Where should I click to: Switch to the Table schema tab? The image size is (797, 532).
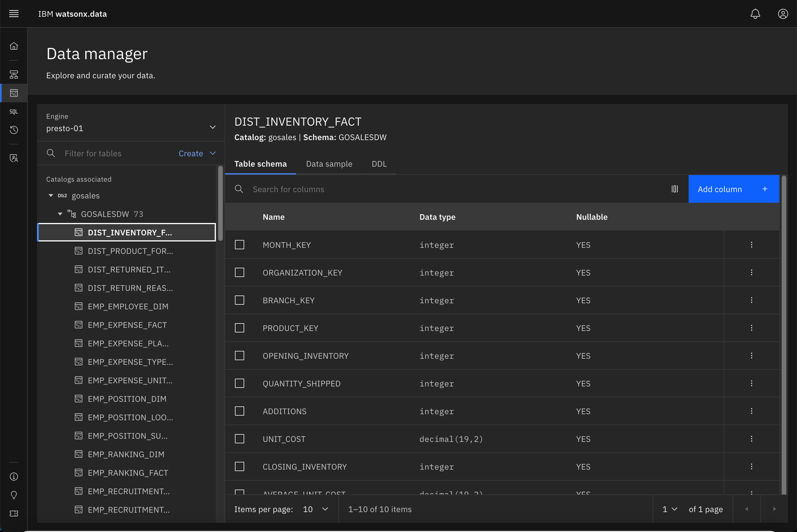click(x=260, y=164)
